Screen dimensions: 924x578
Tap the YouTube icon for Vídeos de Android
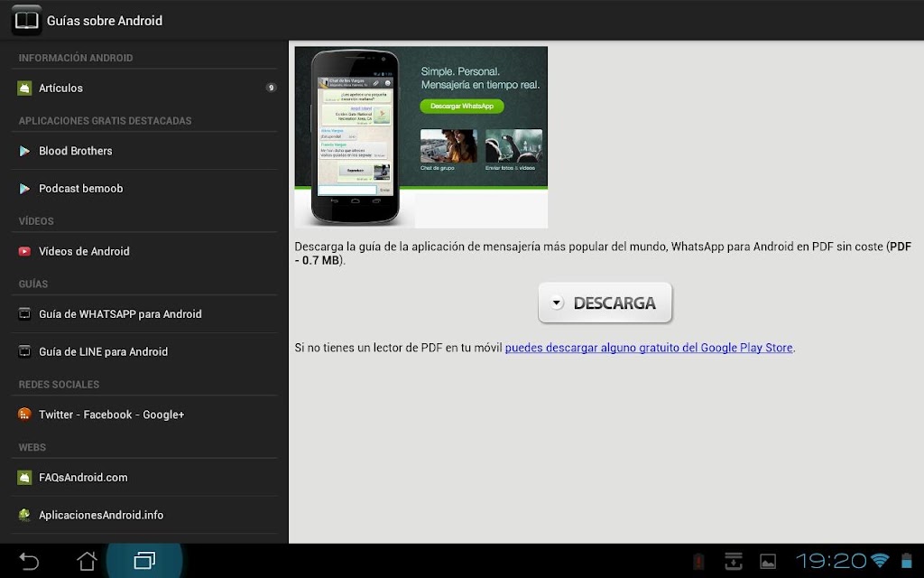[x=24, y=251]
